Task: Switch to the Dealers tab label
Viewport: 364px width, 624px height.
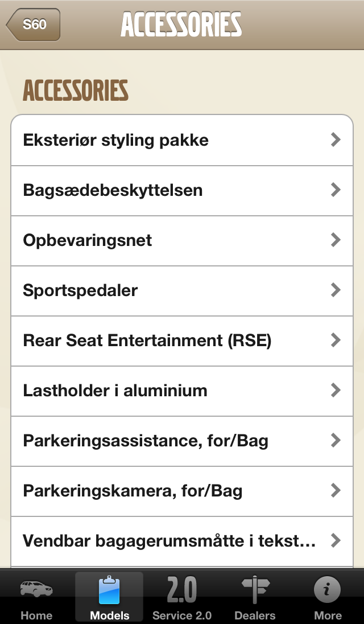Action: [x=255, y=615]
